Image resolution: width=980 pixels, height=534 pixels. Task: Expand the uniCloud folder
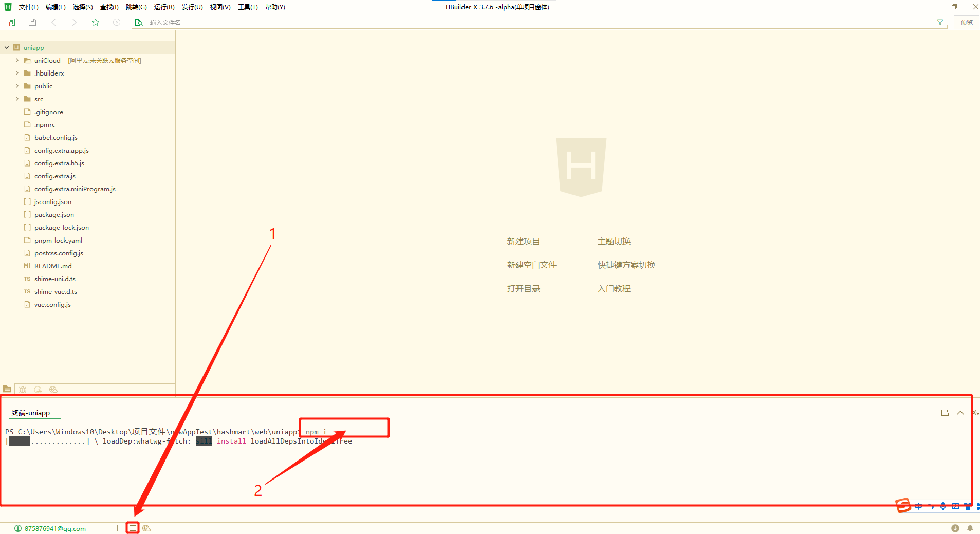pos(17,60)
